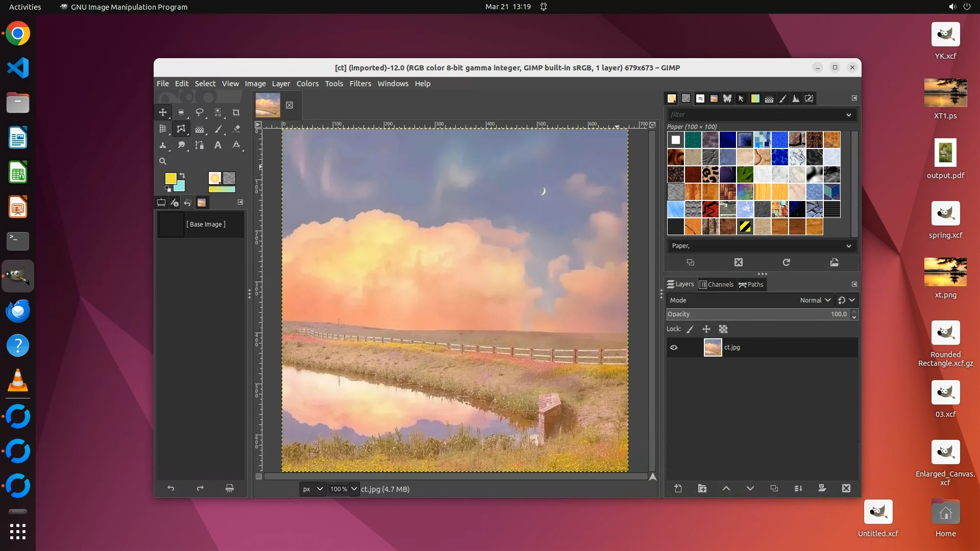
Task: Select the Crop tool
Action: pyautogui.click(x=236, y=112)
